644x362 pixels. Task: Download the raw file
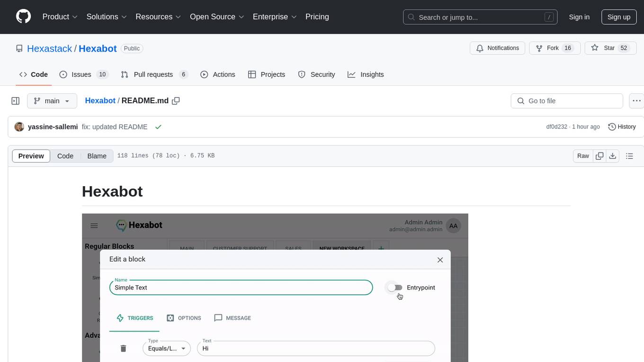coord(612,156)
